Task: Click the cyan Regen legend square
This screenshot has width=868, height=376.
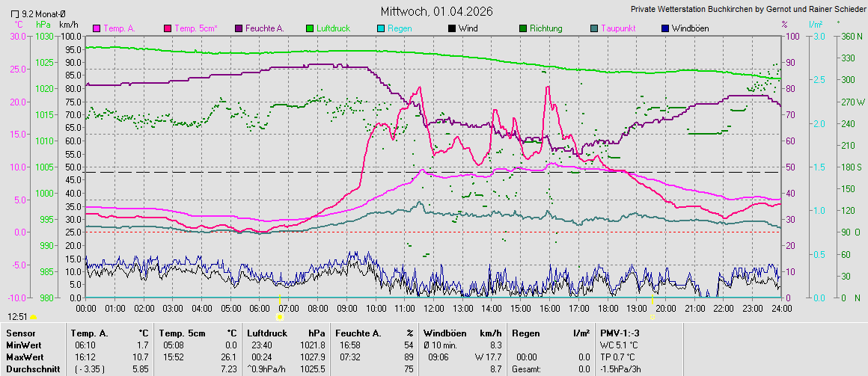Action: (x=381, y=28)
